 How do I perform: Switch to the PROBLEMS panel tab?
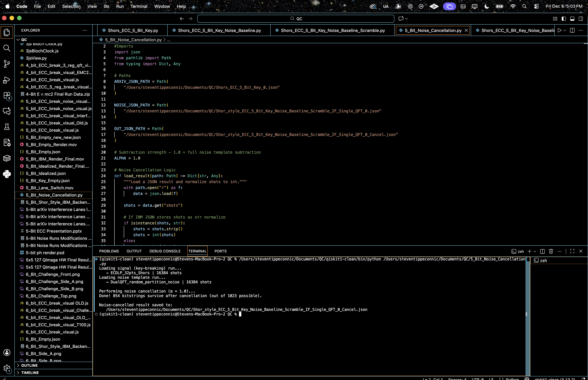pyautogui.click(x=109, y=251)
